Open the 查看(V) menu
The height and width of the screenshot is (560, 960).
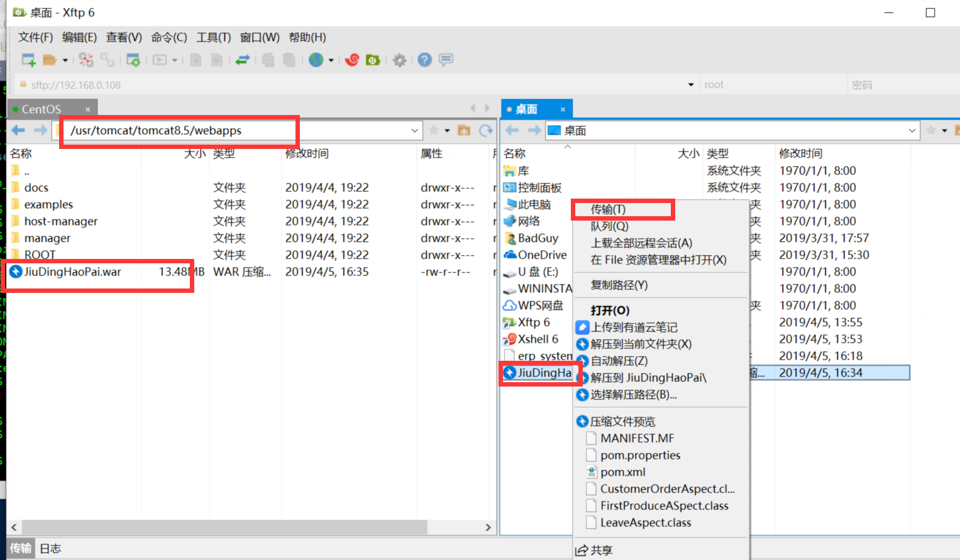pyautogui.click(x=124, y=38)
